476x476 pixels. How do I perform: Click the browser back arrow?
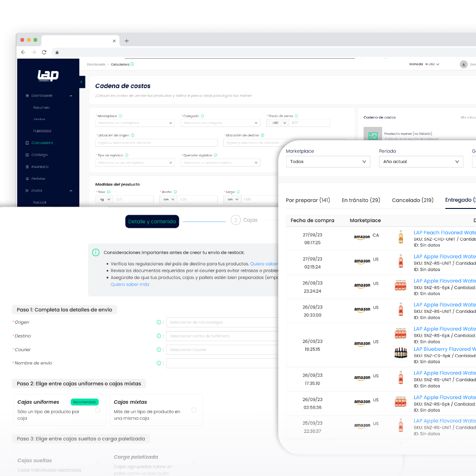[x=23, y=52]
